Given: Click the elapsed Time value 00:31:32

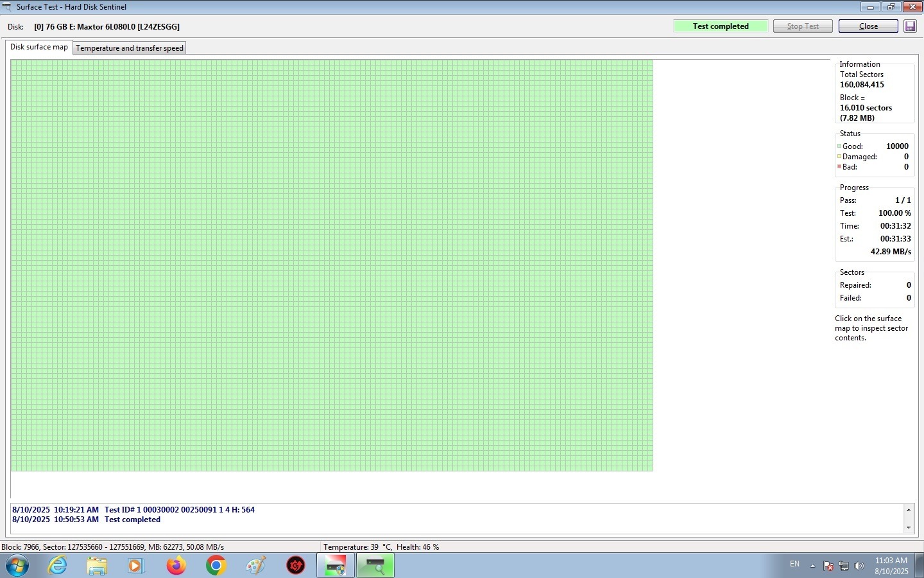Looking at the screenshot, I should pos(895,226).
